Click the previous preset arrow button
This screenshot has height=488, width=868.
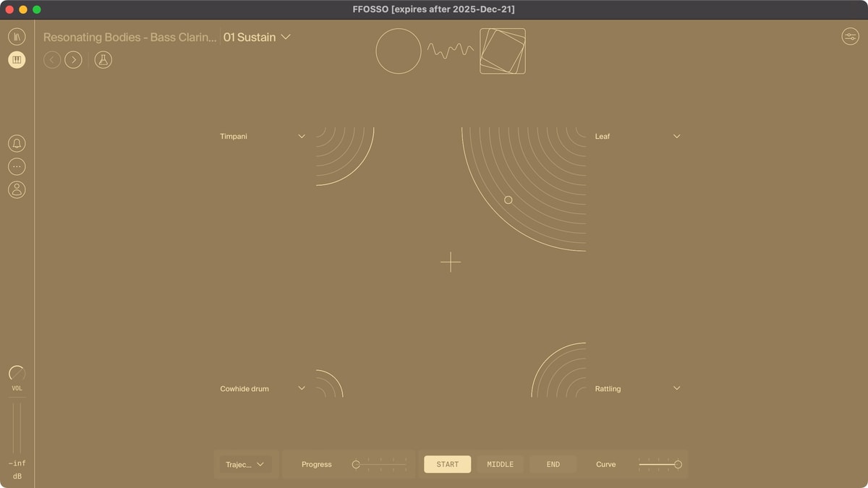coord(51,59)
